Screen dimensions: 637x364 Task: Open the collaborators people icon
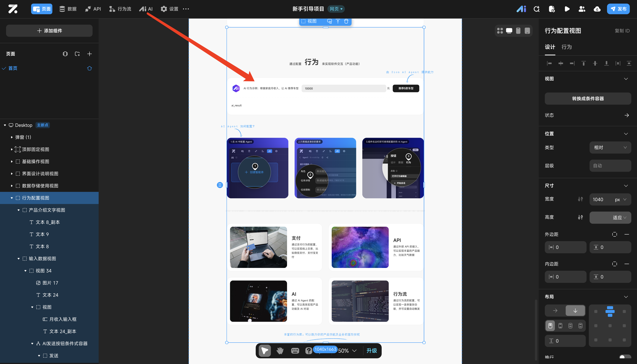(582, 9)
